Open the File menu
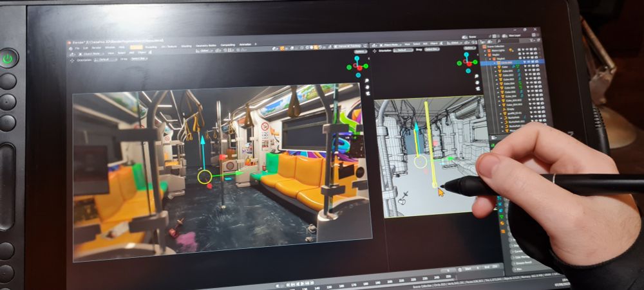The image size is (644, 290). pos(77,48)
